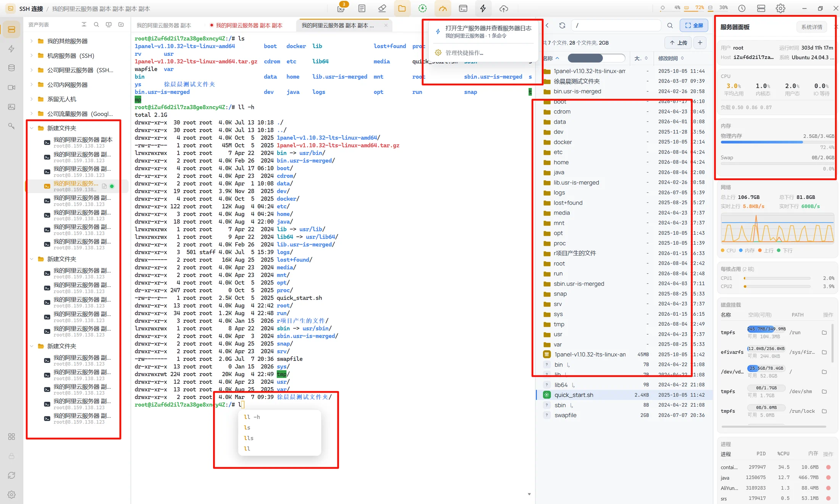Click the icon with orange badge 3

coord(341,8)
